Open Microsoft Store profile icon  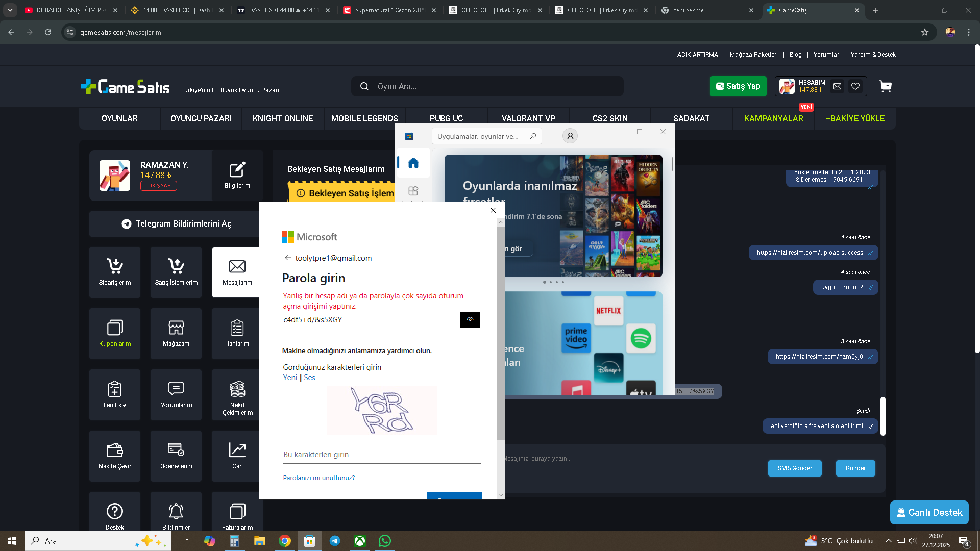coord(570,136)
